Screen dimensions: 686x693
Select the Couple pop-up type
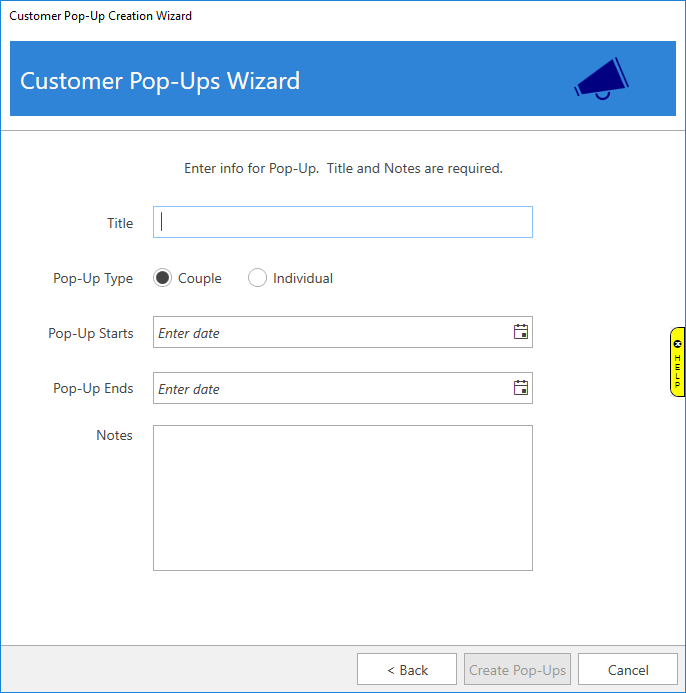[x=163, y=278]
